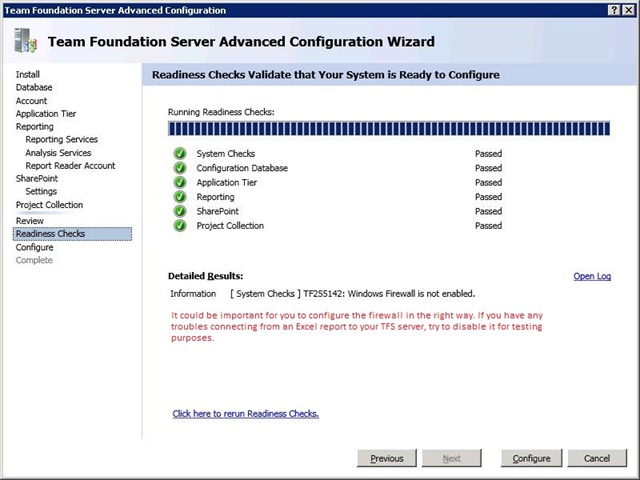Select Reporting Services step in sidebar
This screenshot has width=640, height=480.
[62, 140]
